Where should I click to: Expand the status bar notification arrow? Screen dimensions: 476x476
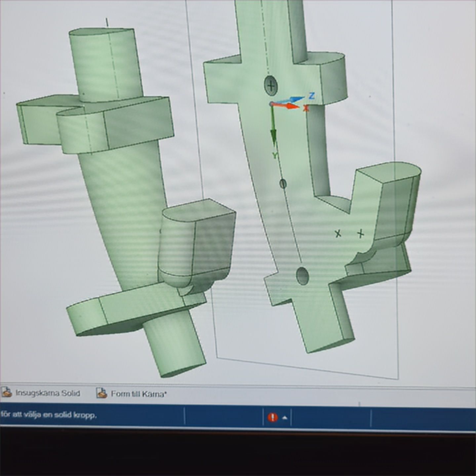(285, 418)
